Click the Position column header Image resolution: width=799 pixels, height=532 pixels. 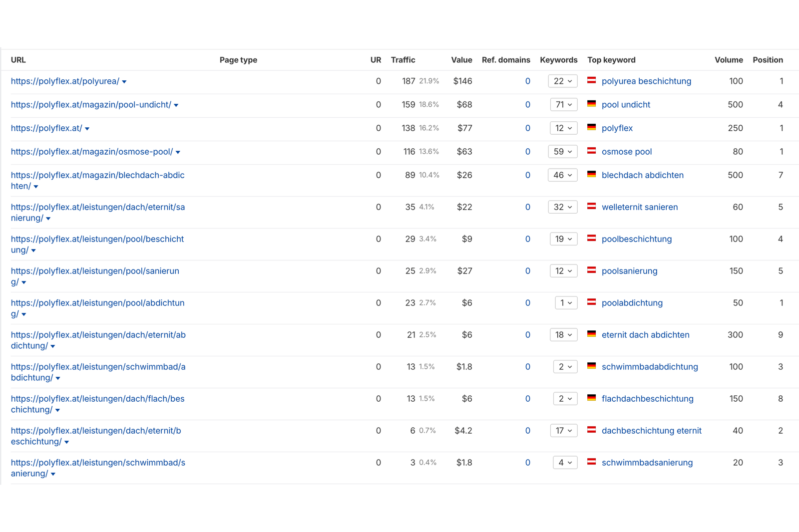tap(768, 60)
